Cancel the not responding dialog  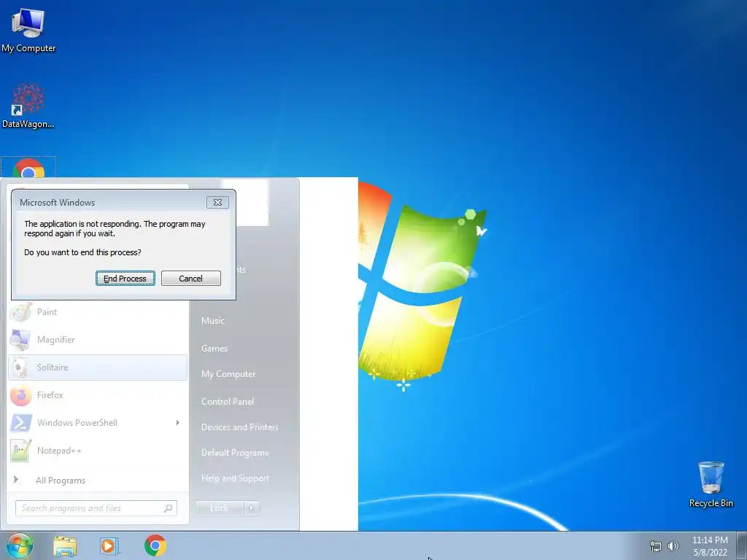coord(190,279)
